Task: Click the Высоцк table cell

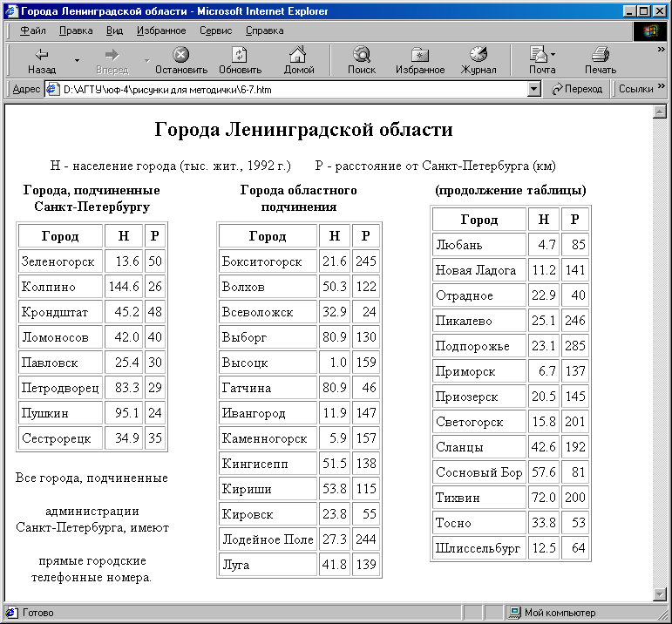Action: pyautogui.click(x=268, y=363)
